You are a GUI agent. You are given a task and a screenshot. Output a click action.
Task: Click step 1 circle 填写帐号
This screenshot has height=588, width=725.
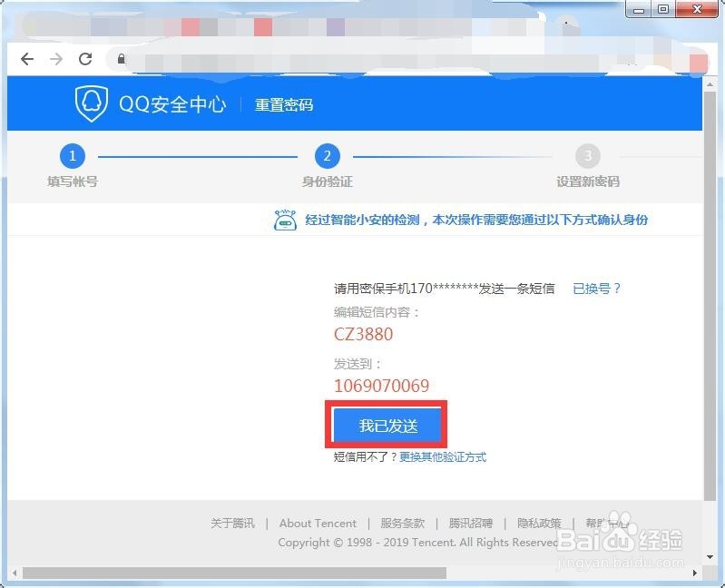point(73,156)
